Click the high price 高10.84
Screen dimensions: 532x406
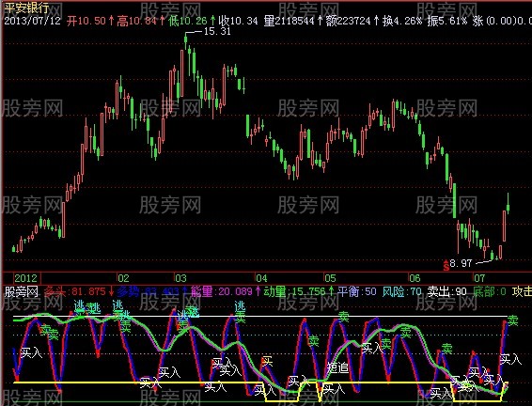(136, 21)
